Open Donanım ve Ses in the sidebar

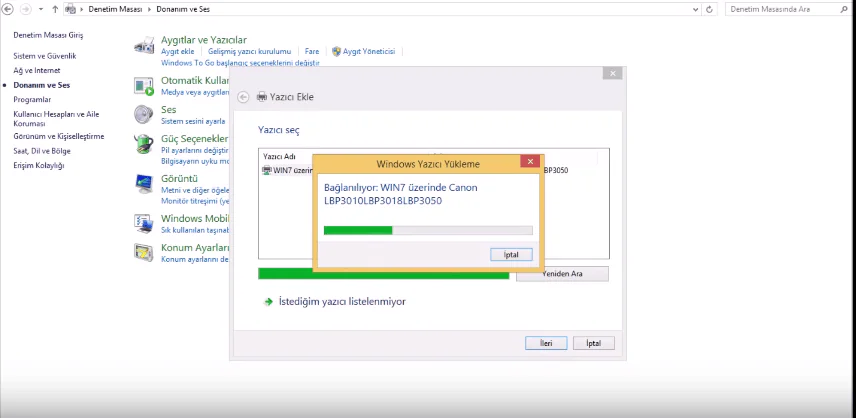pyautogui.click(x=41, y=85)
